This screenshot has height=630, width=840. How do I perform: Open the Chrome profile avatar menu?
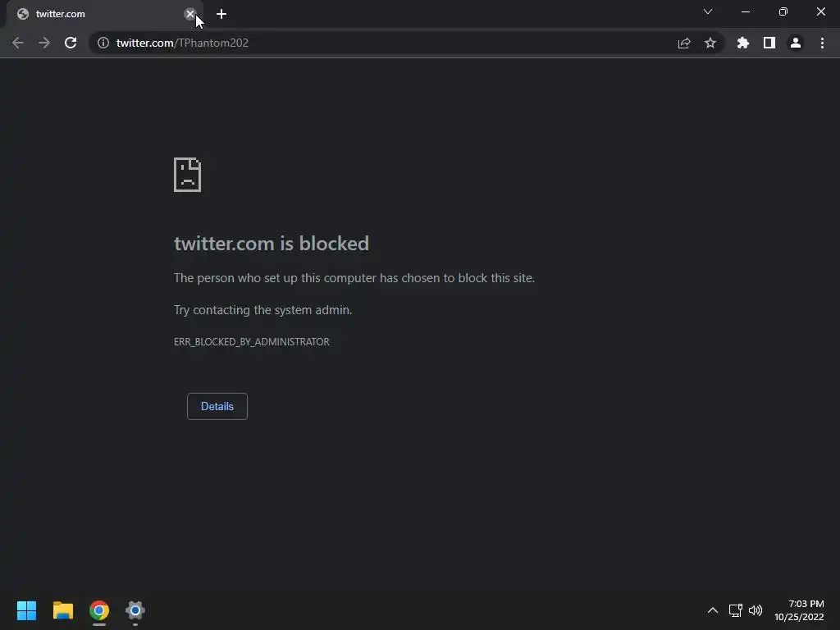[x=796, y=43]
